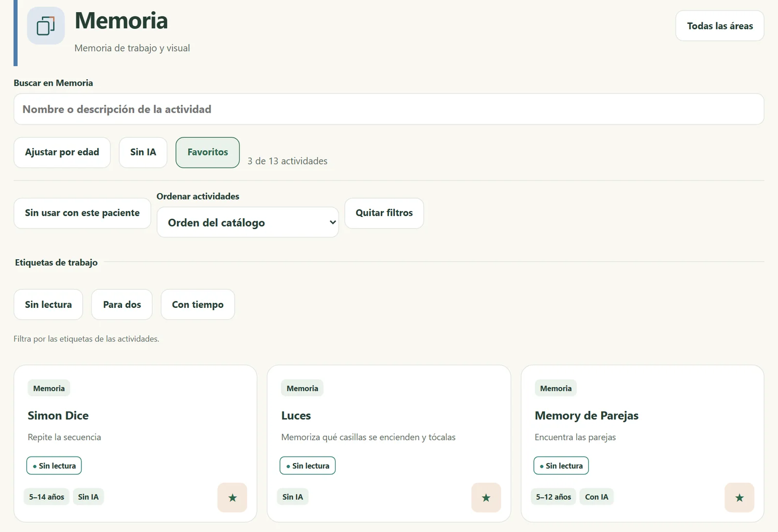
Task: Open the Memory de Parejas title
Action: pos(586,416)
